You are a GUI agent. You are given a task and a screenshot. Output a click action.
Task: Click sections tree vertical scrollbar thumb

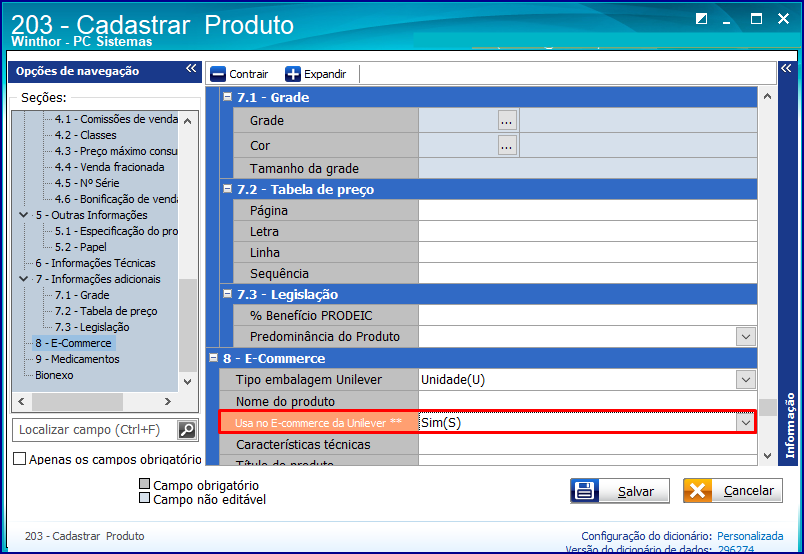[x=188, y=325]
